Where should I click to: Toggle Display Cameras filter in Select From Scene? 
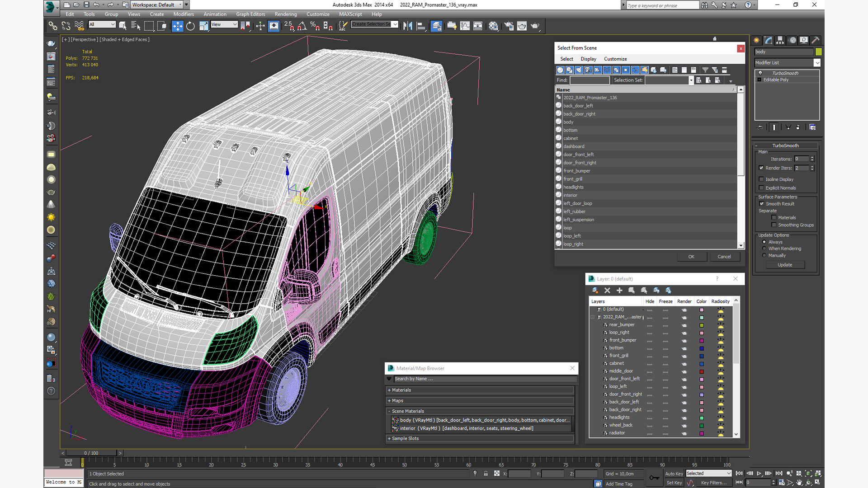tap(588, 70)
